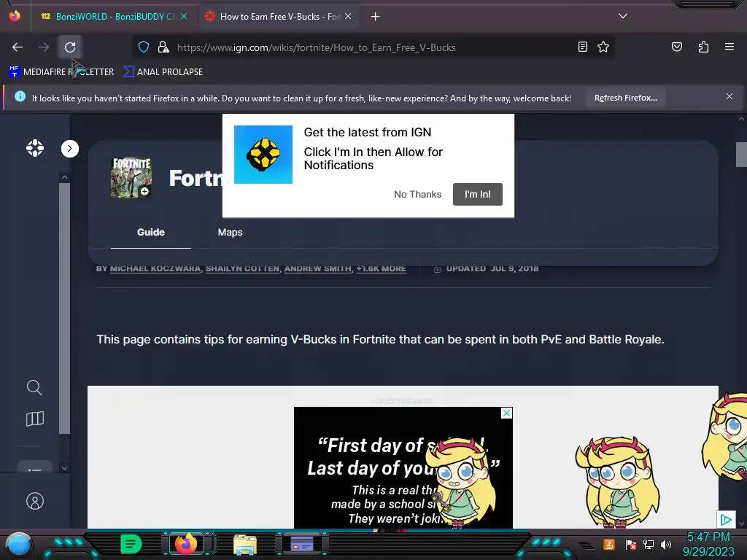Select the Guide tab
This screenshot has width=747, height=560.
click(x=151, y=233)
